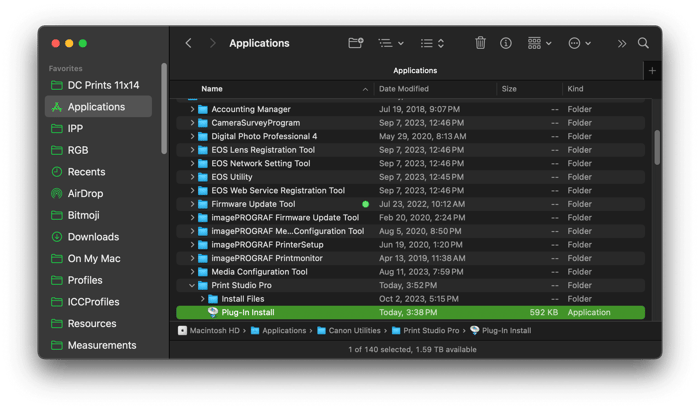The height and width of the screenshot is (409, 700).
Task: Open Recents in the sidebar
Action: 98,172
